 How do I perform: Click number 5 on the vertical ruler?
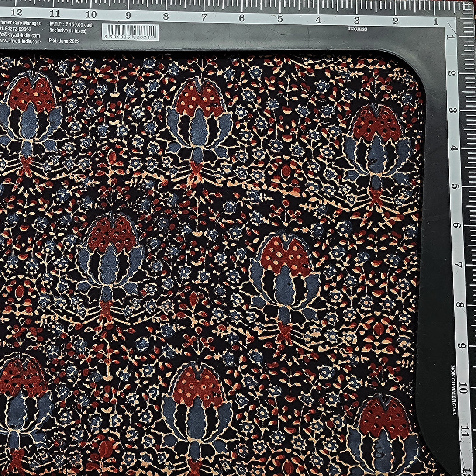(x=455, y=186)
